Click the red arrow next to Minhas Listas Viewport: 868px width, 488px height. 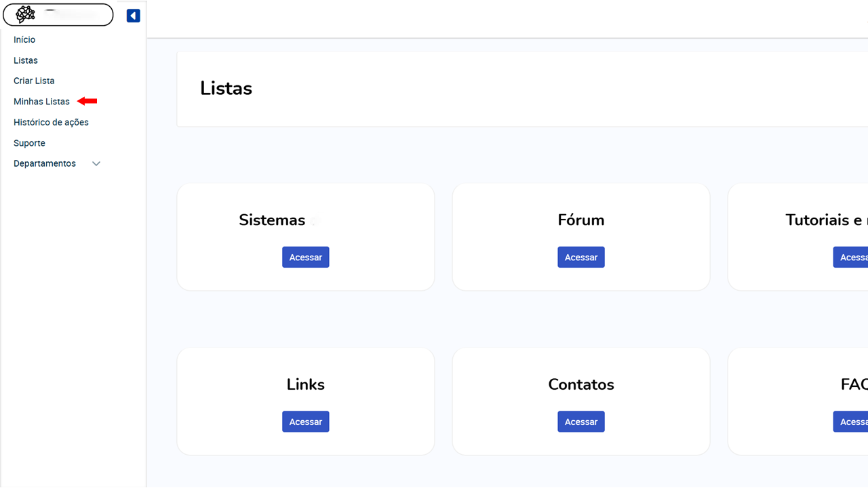pos(87,101)
